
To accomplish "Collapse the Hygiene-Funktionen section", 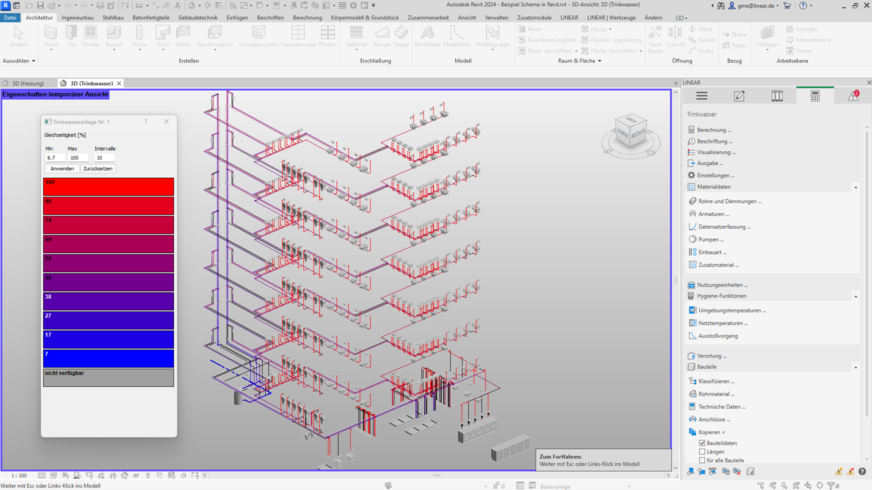I will (x=855, y=296).
